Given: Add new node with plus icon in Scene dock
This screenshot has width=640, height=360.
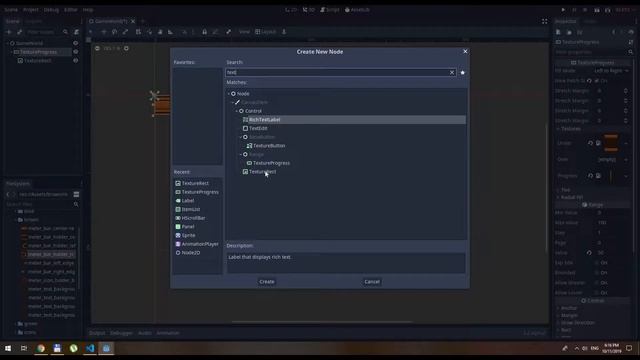Looking at the screenshot, I should click(9, 32).
